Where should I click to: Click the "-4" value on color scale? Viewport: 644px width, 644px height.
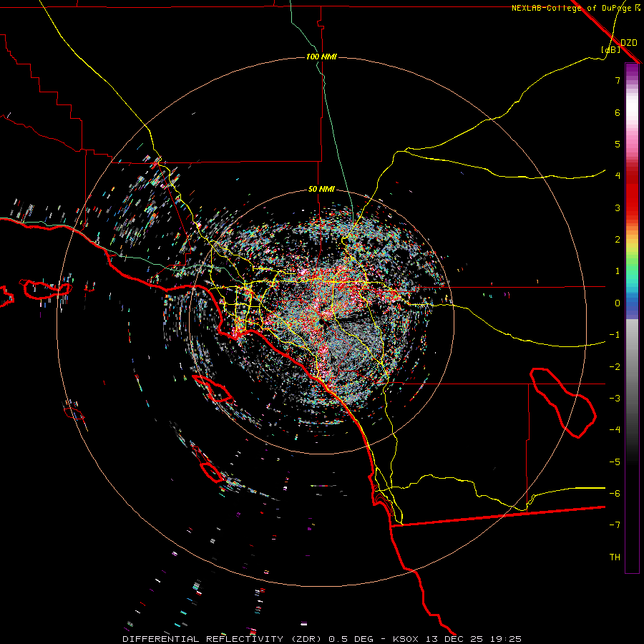[x=615, y=430]
